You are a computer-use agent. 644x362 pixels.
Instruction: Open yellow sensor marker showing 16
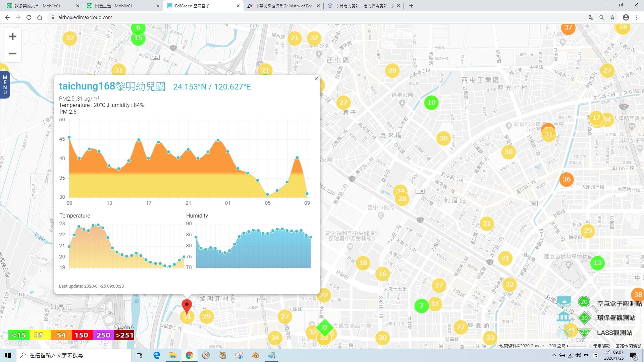point(383,274)
